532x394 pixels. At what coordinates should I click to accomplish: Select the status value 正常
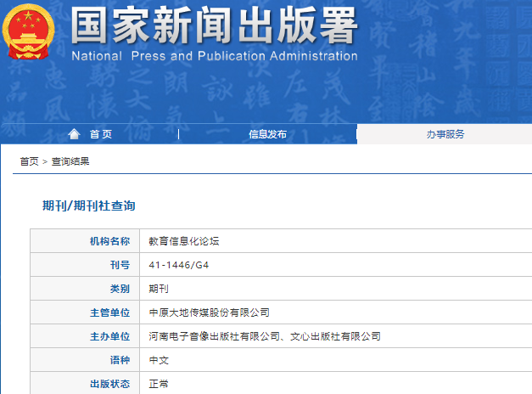(x=159, y=384)
